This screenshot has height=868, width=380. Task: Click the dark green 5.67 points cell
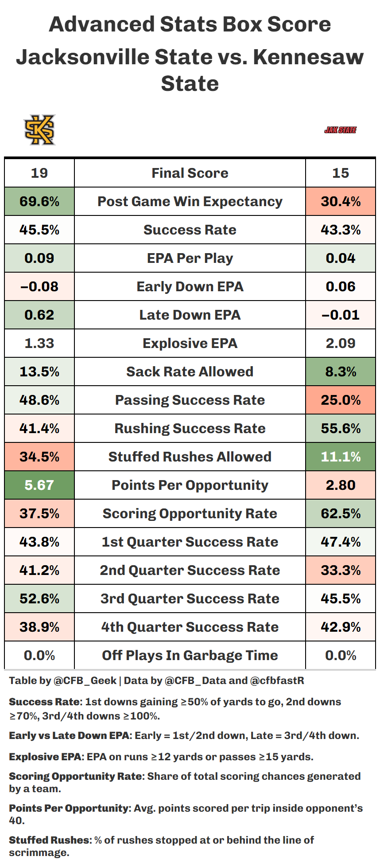click(39, 485)
